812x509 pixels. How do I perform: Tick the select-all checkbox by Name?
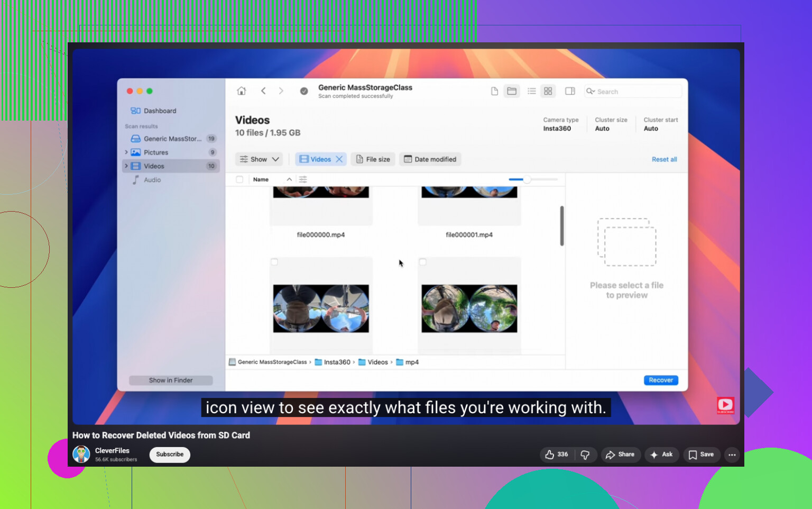[239, 179]
